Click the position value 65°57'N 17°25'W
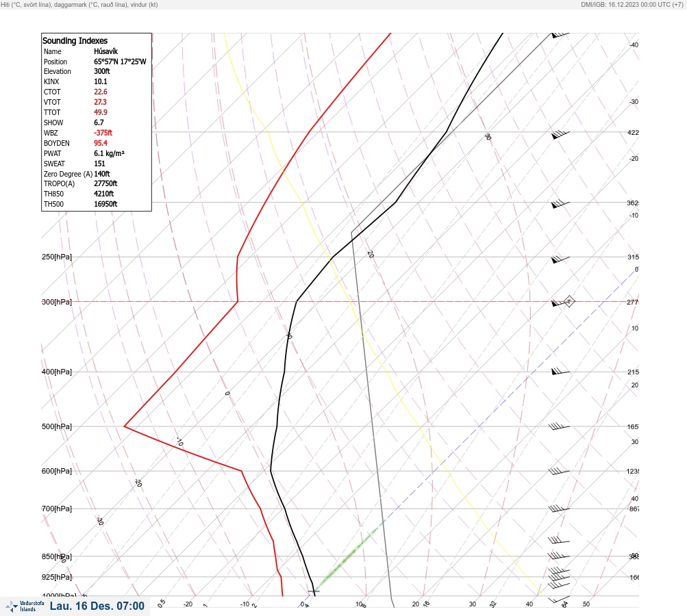 (120, 62)
